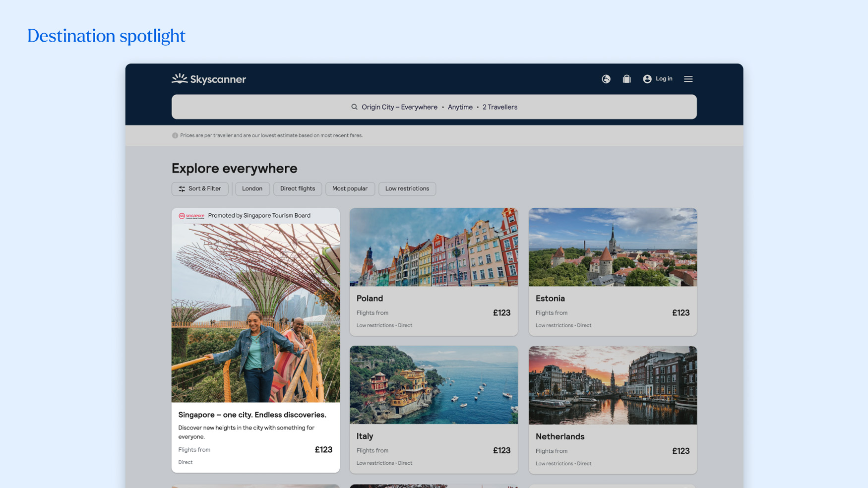Click the Singapore Tourism Board badge

tap(191, 216)
